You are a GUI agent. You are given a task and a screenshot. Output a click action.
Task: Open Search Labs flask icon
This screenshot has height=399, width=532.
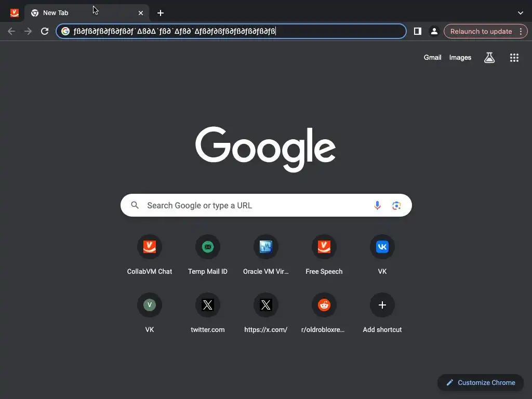489,57
